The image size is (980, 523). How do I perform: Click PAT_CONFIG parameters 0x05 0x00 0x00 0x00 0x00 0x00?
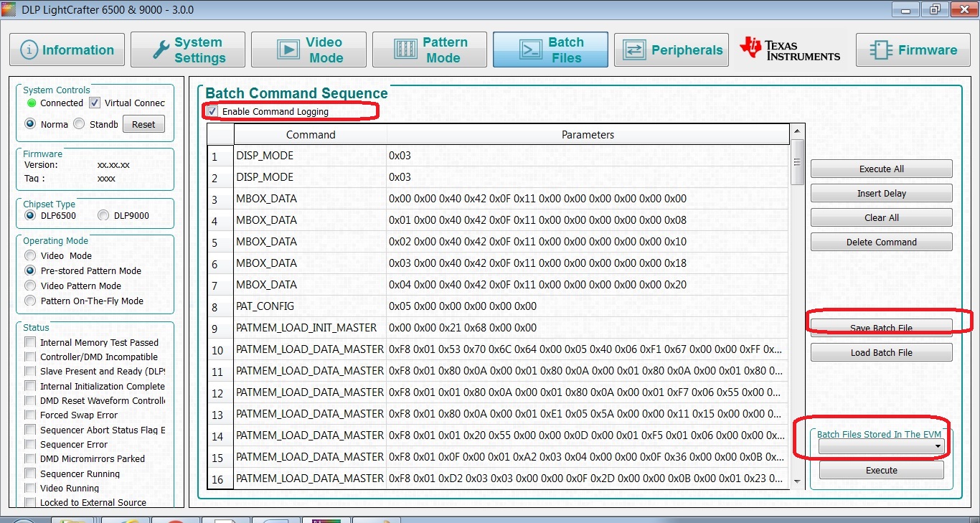(x=587, y=306)
